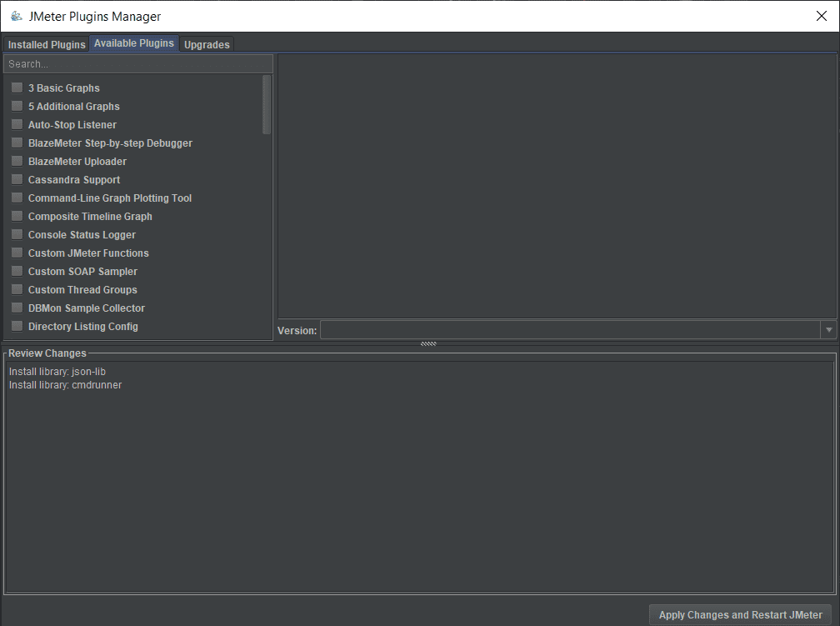840x626 pixels.
Task: Select 'Command-Line Graph Plotting Tool' label
Action: click(x=110, y=198)
